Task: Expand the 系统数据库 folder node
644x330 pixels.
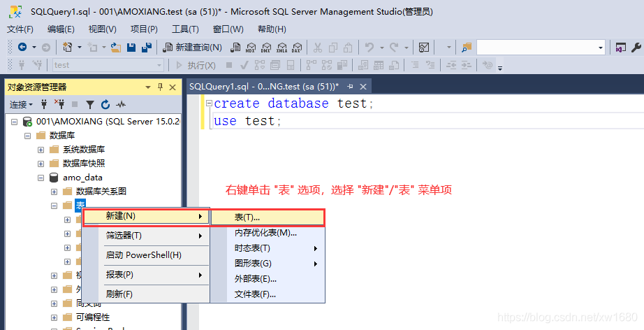Action: pyautogui.click(x=41, y=150)
